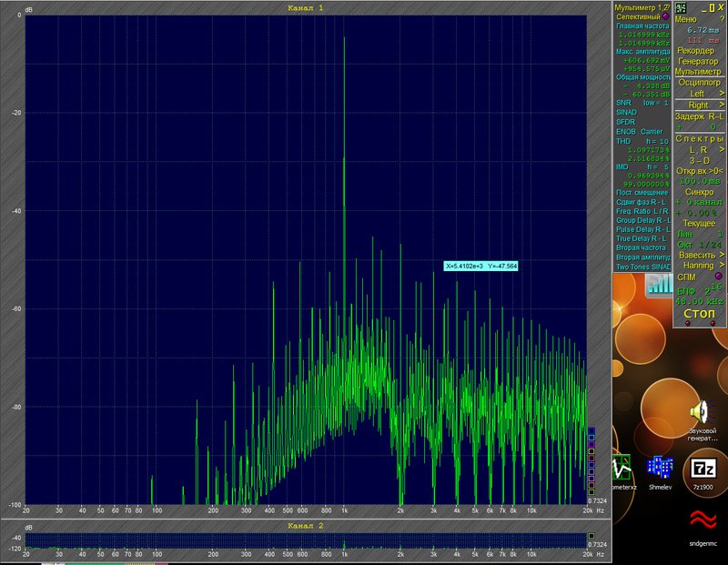Image resolution: width=728 pixels, height=565 pixels.
Task: Toggle the purple СПМ indicator
Action: (719, 277)
